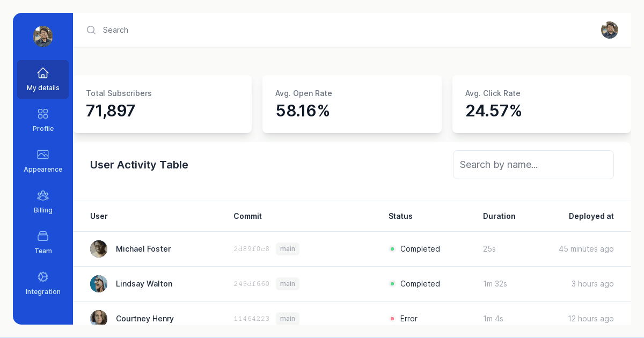Open user avatar in top-right corner
644x338 pixels.
pyautogui.click(x=609, y=30)
